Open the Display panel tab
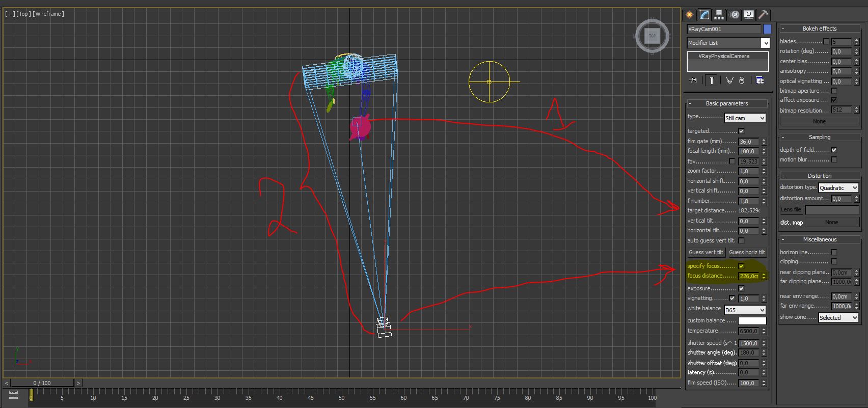Image resolution: width=868 pixels, height=408 pixels. [x=748, y=15]
